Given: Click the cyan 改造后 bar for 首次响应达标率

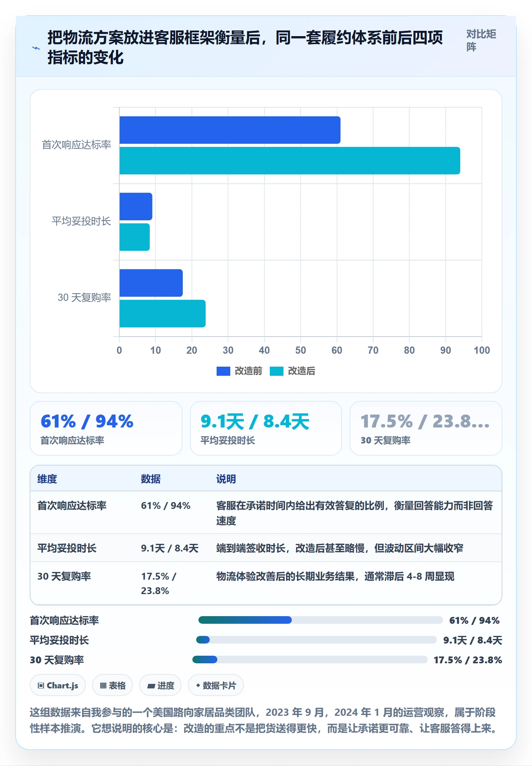Looking at the screenshot, I should (x=290, y=161).
